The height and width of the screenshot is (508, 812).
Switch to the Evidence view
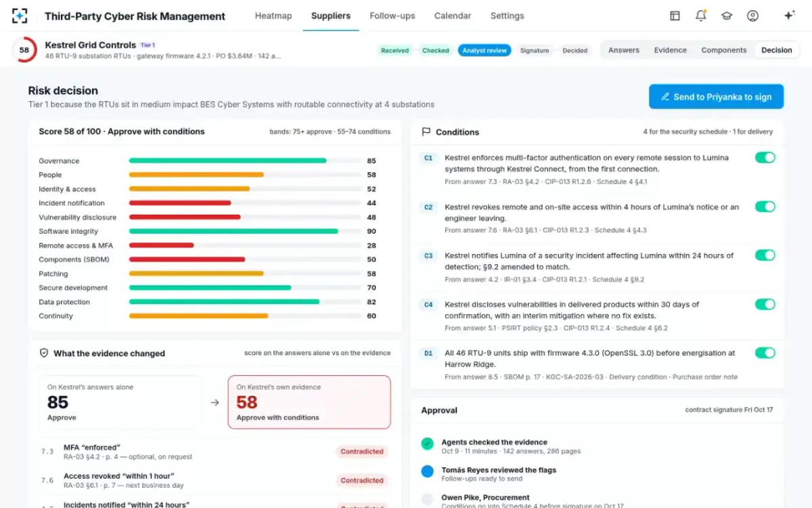pyautogui.click(x=671, y=50)
